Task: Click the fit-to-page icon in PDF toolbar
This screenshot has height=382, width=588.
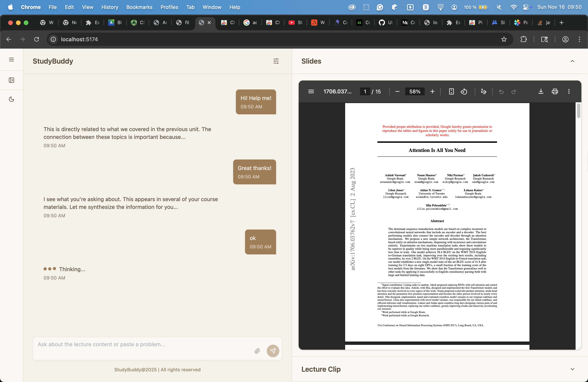Action: (451, 91)
